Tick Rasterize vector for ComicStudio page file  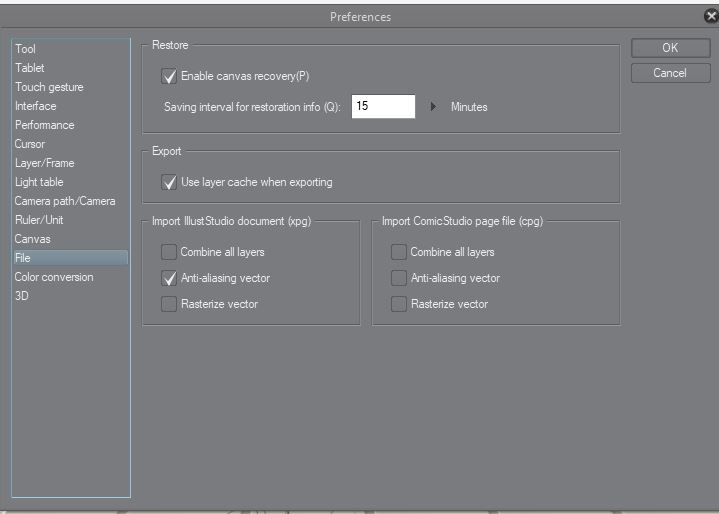399,304
